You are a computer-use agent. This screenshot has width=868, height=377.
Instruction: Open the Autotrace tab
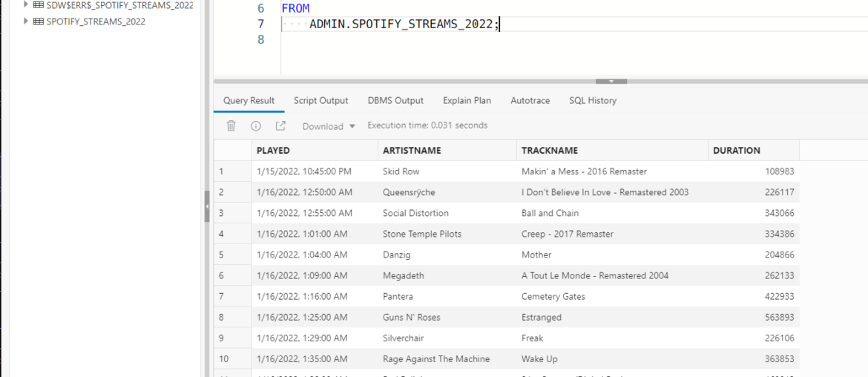point(530,101)
